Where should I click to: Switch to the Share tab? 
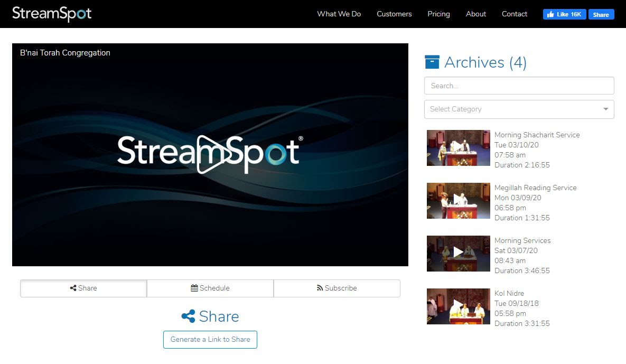83,288
